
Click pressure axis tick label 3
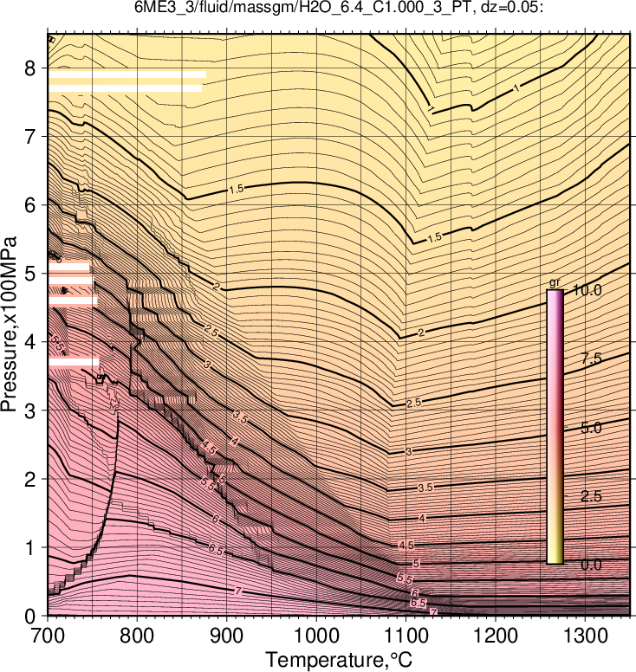(30, 410)
